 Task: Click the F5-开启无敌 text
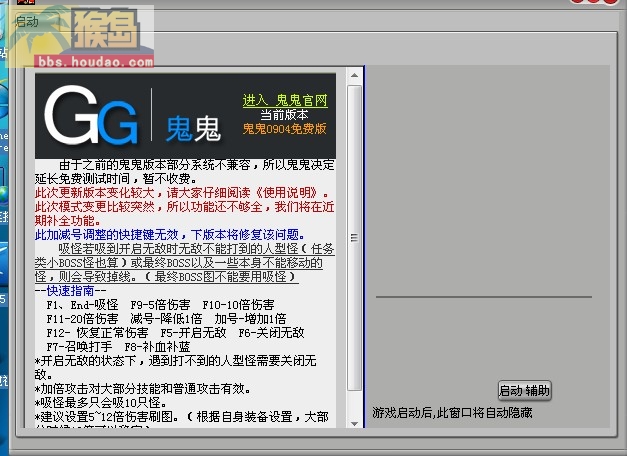coord(193,332)
